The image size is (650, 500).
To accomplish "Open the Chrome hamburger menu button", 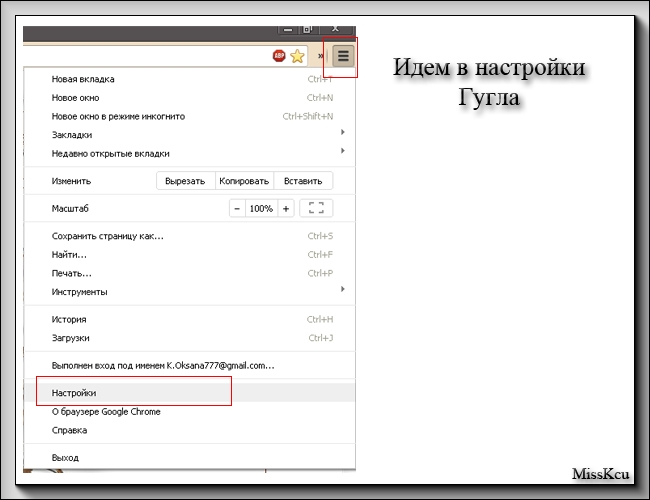I will tap(343, 56).
